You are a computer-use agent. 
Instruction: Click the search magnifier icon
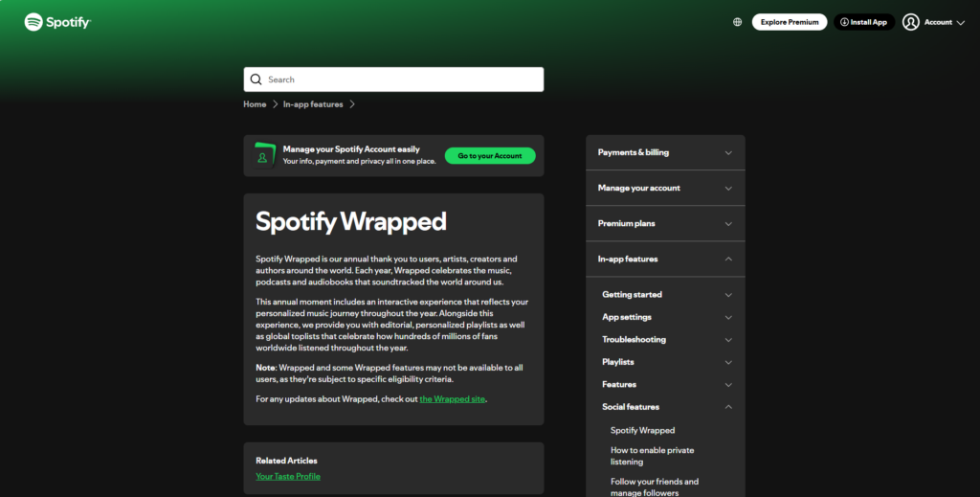point(256,79)
